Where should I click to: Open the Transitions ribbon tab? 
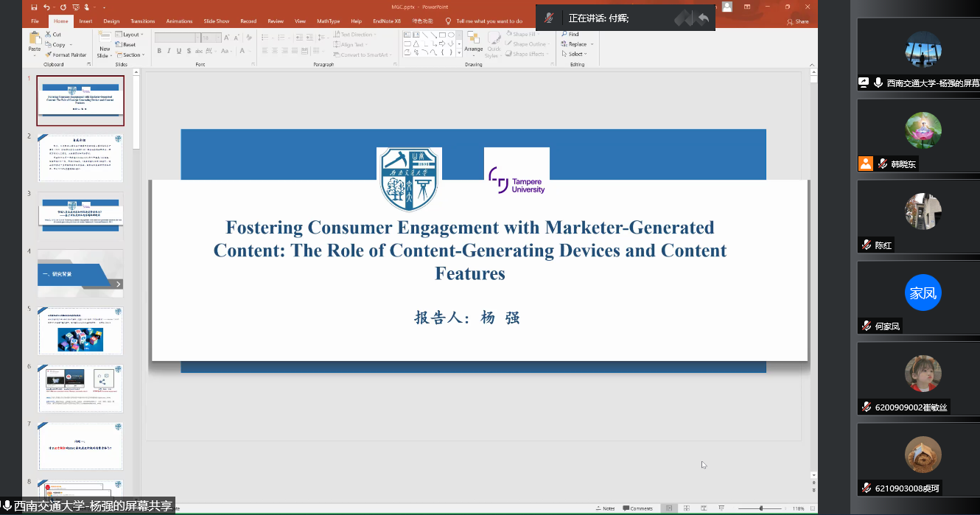click(143, 21)
